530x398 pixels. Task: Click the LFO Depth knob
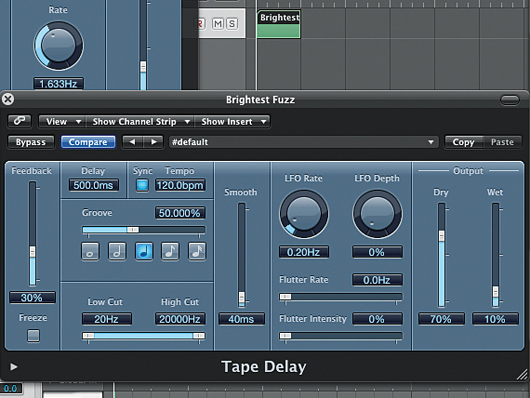click(377, 214)
